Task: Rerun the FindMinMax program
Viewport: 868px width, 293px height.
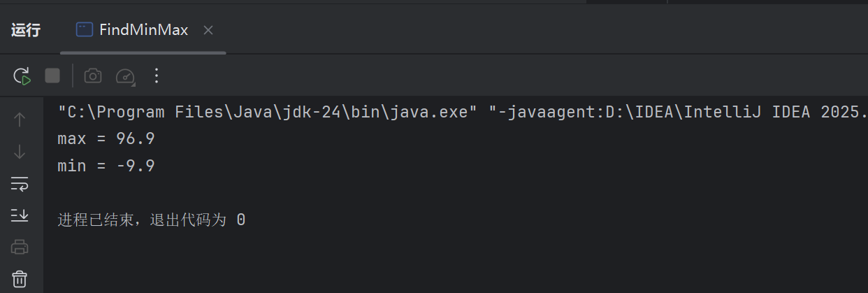Action: point(22,76)
